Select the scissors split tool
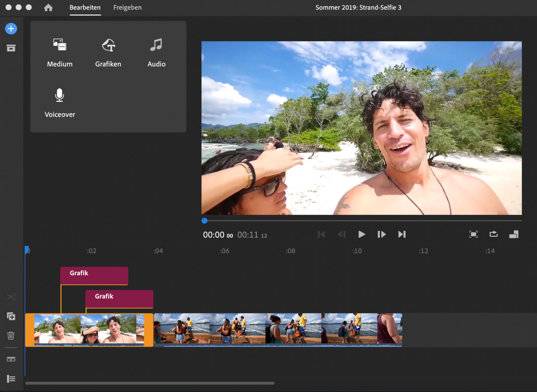Image resolution: width=537 pixels, height=392 pixels. (x=11, y=297)
